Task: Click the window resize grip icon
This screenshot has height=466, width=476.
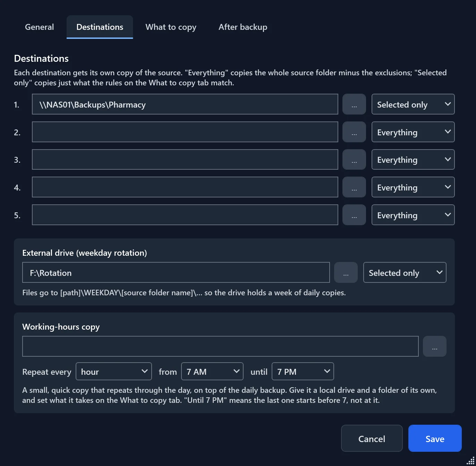Action: tap(470, 460)
